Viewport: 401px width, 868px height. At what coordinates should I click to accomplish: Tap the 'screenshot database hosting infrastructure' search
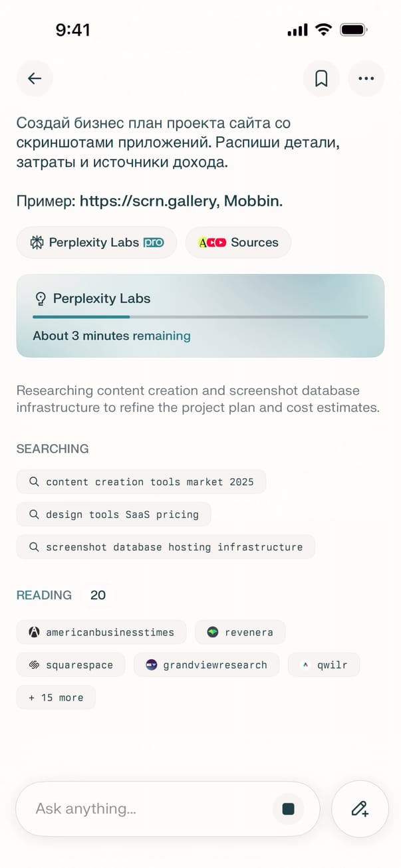pyautogui.click(x=166, y=547)
